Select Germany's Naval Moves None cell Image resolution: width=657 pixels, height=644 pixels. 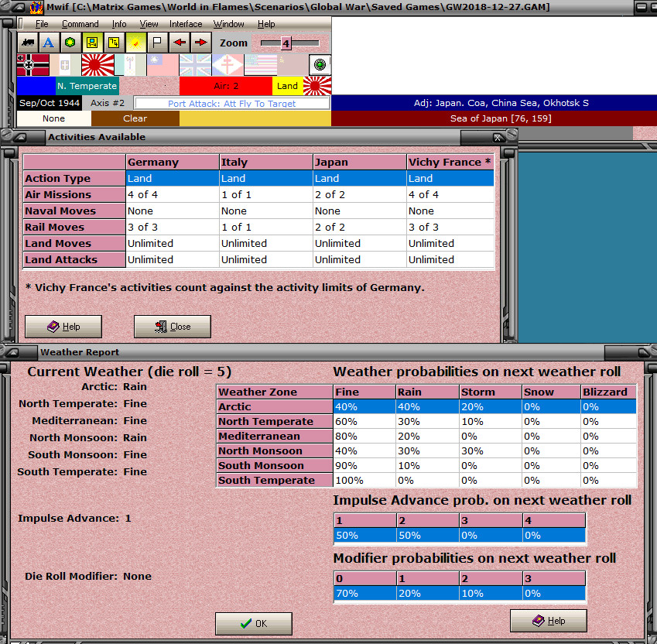pos(173,211)
